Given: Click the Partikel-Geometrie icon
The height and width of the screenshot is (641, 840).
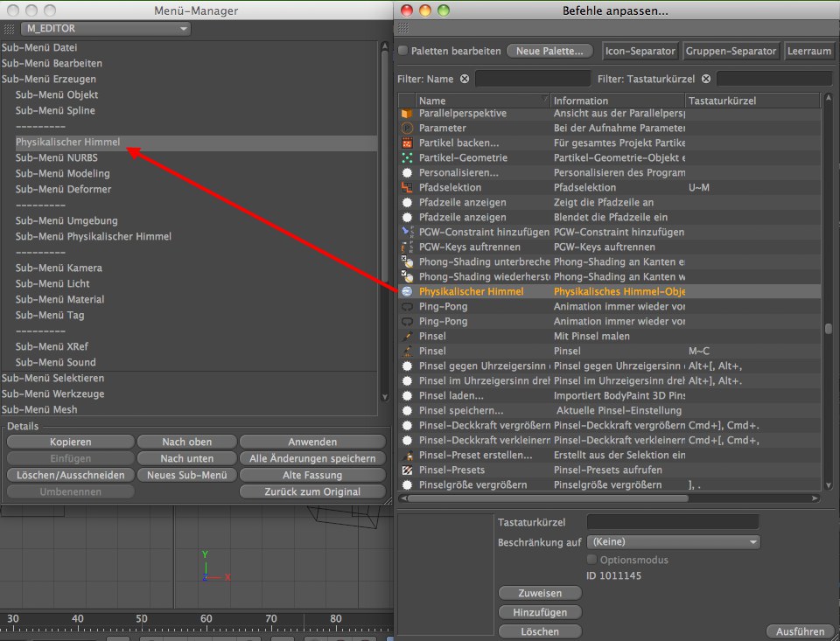Looking at the screenshot, I should point(407,157).
